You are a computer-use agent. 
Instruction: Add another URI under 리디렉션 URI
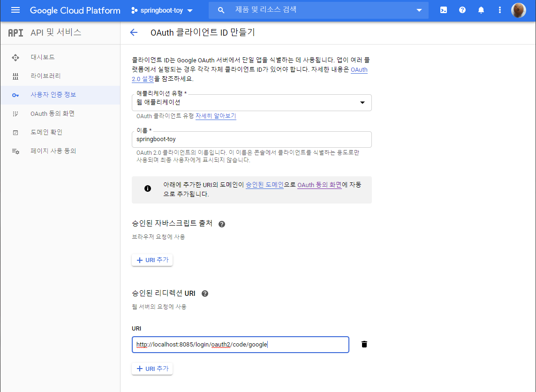[152, 369]
